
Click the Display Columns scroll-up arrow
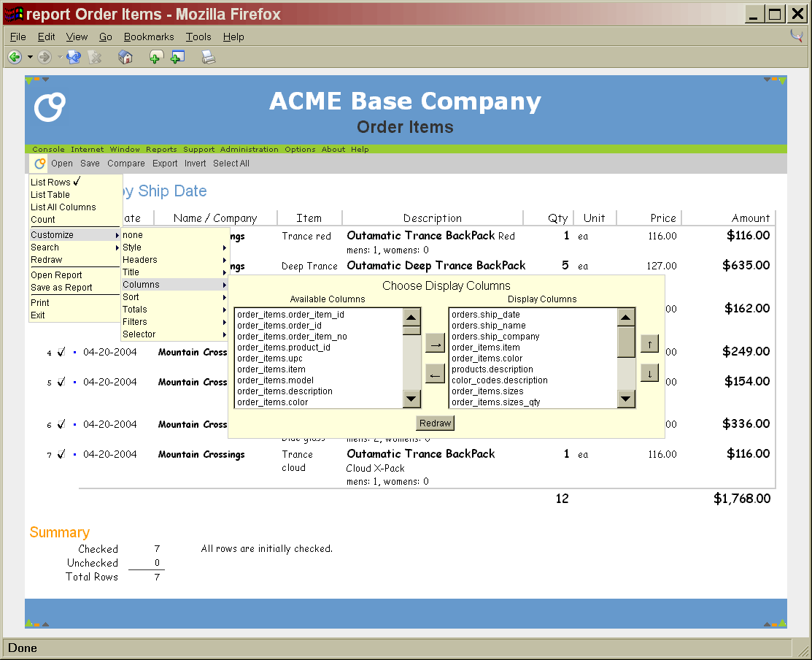coord(626,318)
